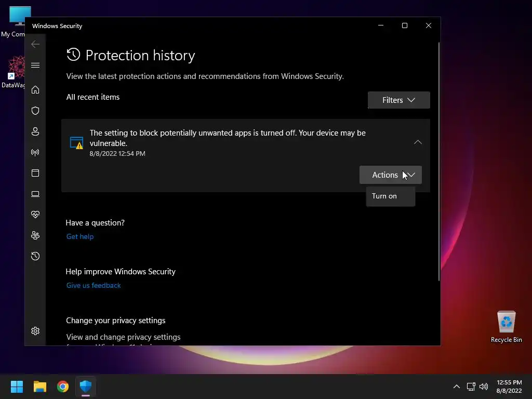Open Device performance & health heart icon
Viewport: 532px width, 399px height.
click(35, 215)
